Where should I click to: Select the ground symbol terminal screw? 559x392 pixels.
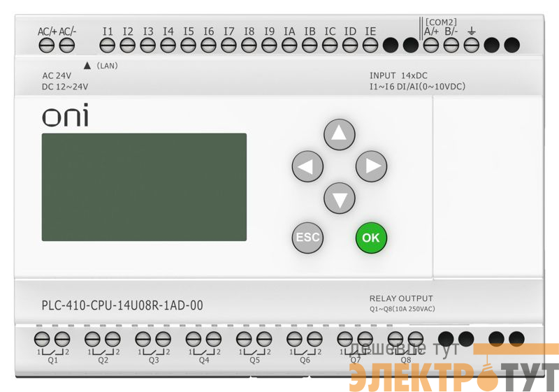click(471, 45)
